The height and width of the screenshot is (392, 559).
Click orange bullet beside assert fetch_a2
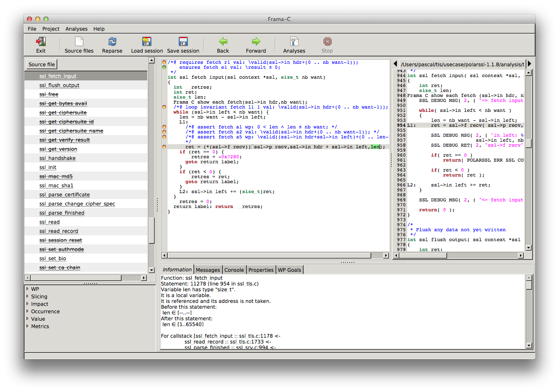point(164,132)
